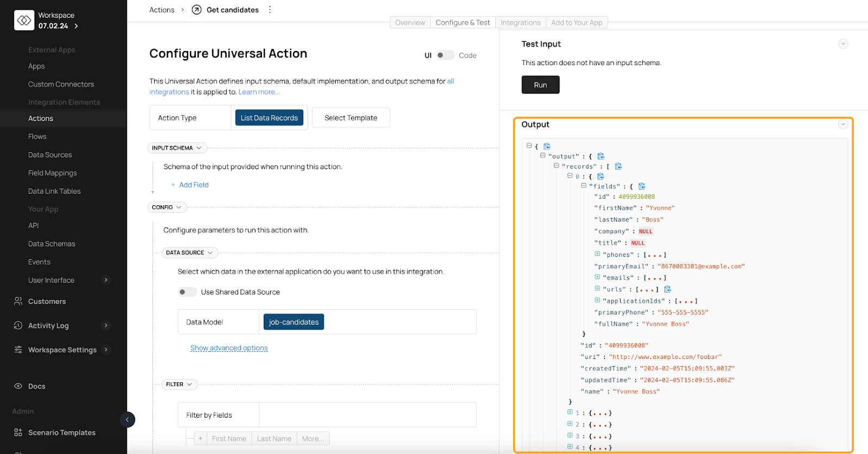Switch to the Configure & Test tab
Screen dimensions: 868x454
point(463,22)
